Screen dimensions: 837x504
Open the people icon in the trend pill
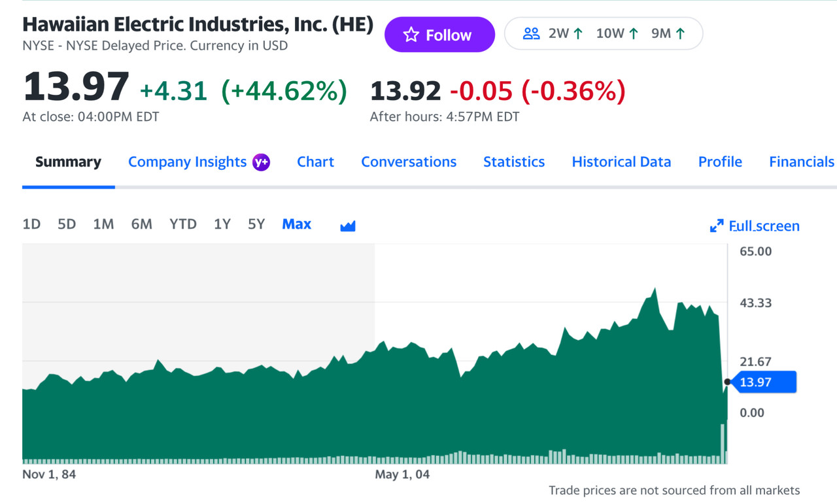click(x=531, y=33)
